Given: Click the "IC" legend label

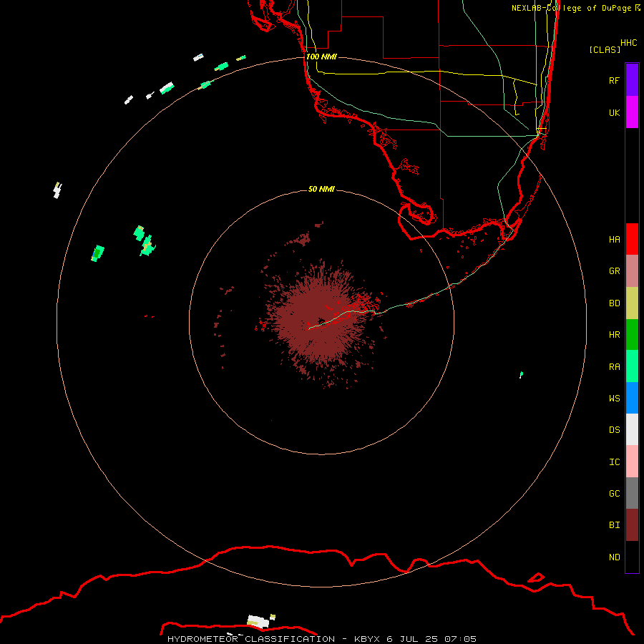Looking at the screenshot, I should click(614, 462).
